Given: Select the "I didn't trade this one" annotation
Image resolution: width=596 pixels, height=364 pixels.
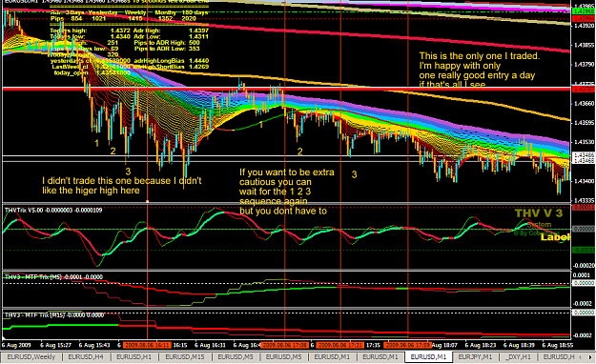Looking at the screenshot, I should click(x=122, y=186).
